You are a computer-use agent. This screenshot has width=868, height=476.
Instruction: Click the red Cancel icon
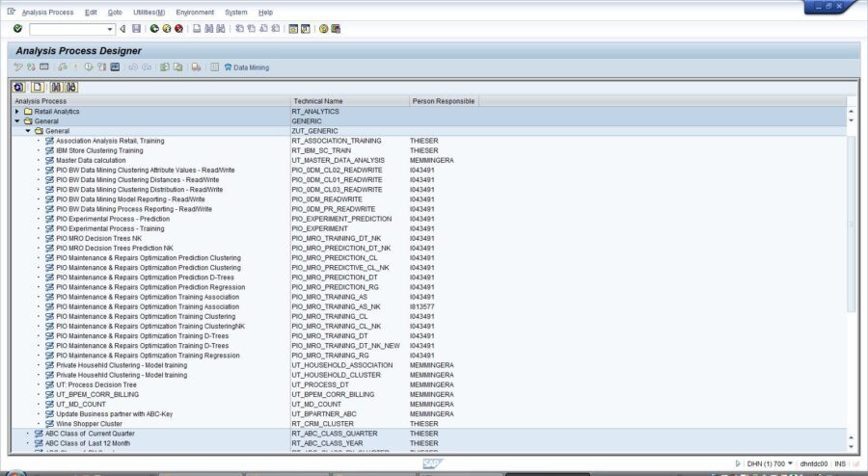click(x=178, y=29)
